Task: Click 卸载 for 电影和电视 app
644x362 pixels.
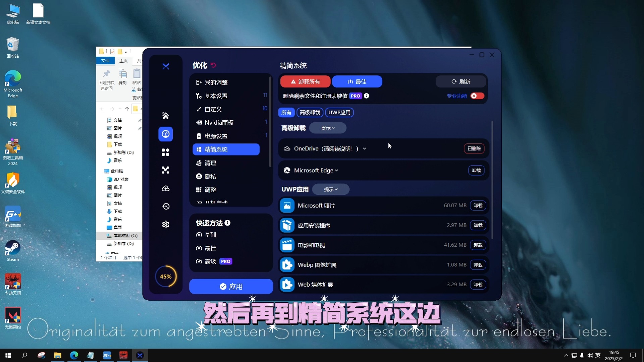Action: [x=477, y=245]
